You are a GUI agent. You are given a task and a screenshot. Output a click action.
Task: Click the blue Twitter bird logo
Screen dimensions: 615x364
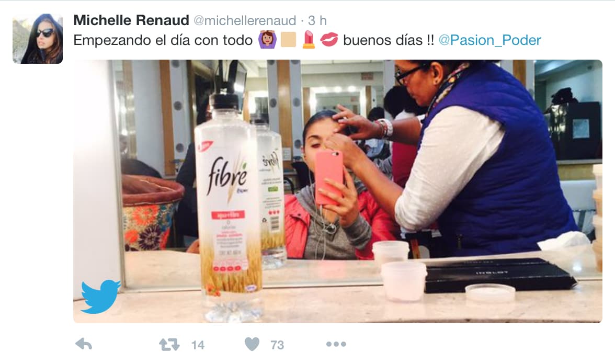[100, 296]
